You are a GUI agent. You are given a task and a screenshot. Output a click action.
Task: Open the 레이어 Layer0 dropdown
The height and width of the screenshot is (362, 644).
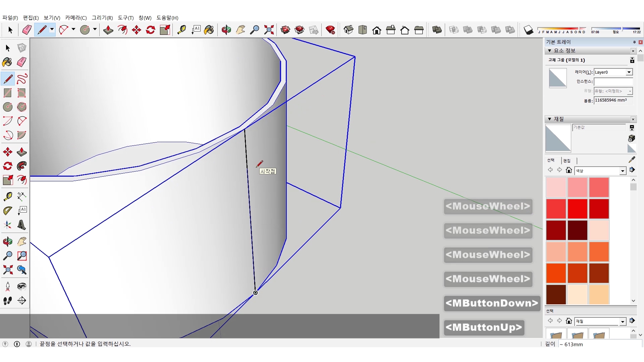(629, 72)
